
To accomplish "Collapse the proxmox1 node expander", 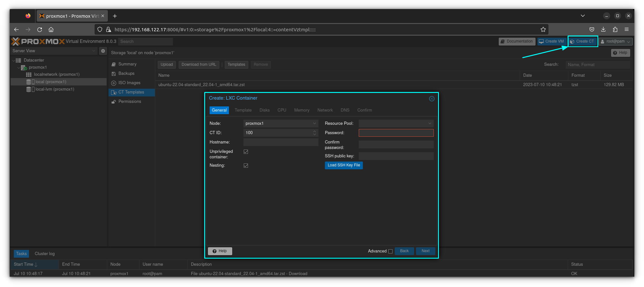I will coord(19,67).
